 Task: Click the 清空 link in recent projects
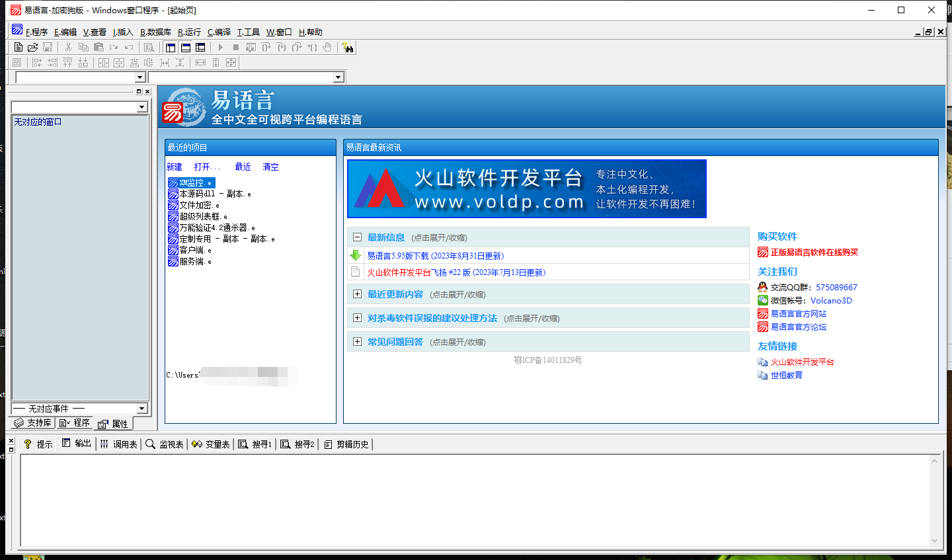point(271,167)
